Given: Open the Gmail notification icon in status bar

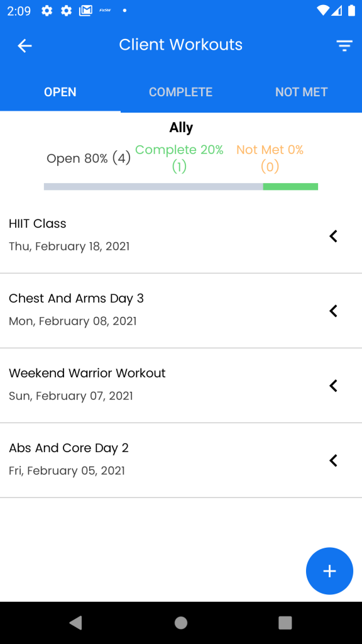Looking at the screenshot, I should (85, 11).
